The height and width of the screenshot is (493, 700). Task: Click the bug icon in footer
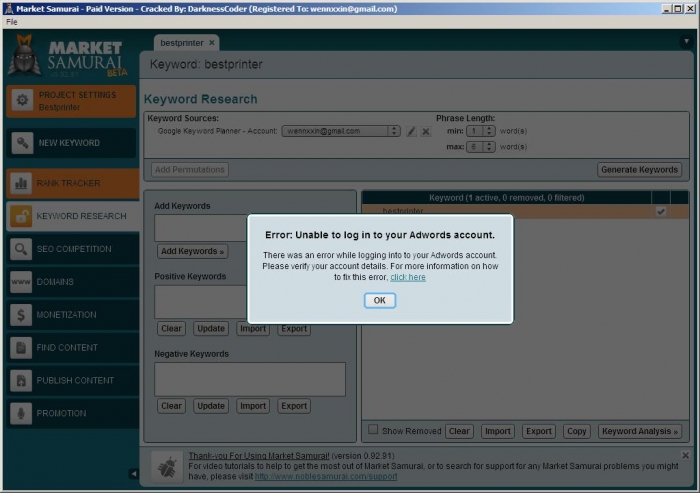(x=167, y=467)
